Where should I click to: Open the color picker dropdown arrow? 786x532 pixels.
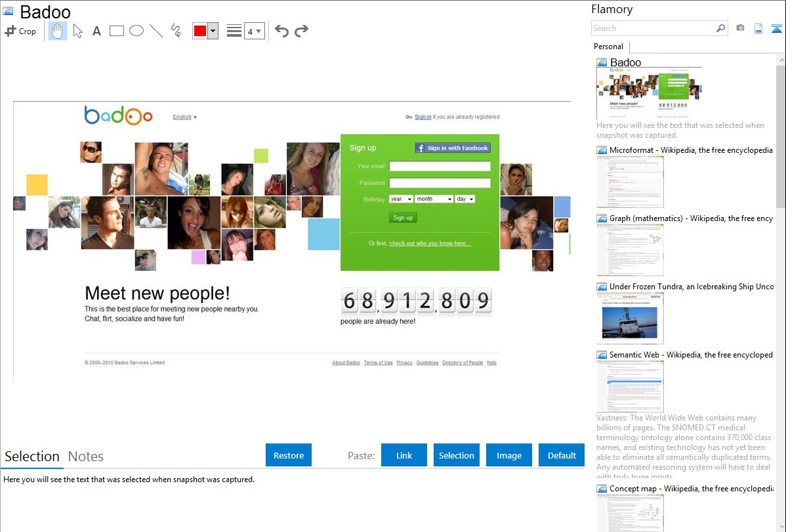[213, 31]
